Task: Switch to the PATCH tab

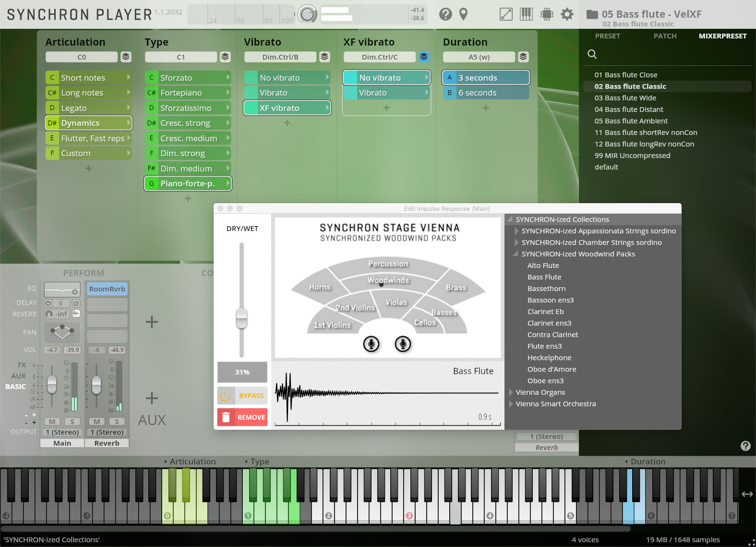Action: tap(665, 36)
